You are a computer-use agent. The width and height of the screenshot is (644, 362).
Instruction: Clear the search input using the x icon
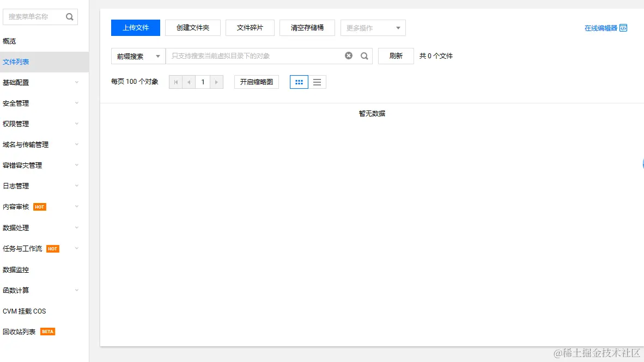[348, 56]
